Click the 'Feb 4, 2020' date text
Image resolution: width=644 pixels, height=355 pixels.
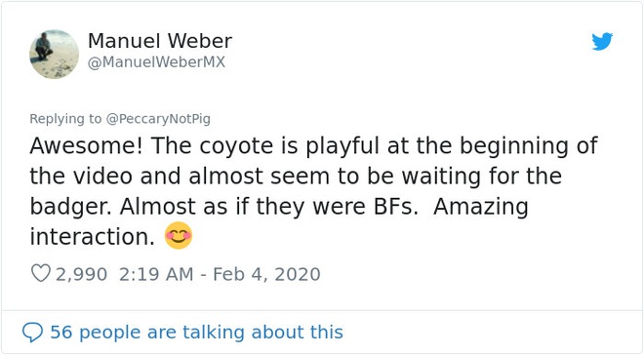[x=266, y=274]
